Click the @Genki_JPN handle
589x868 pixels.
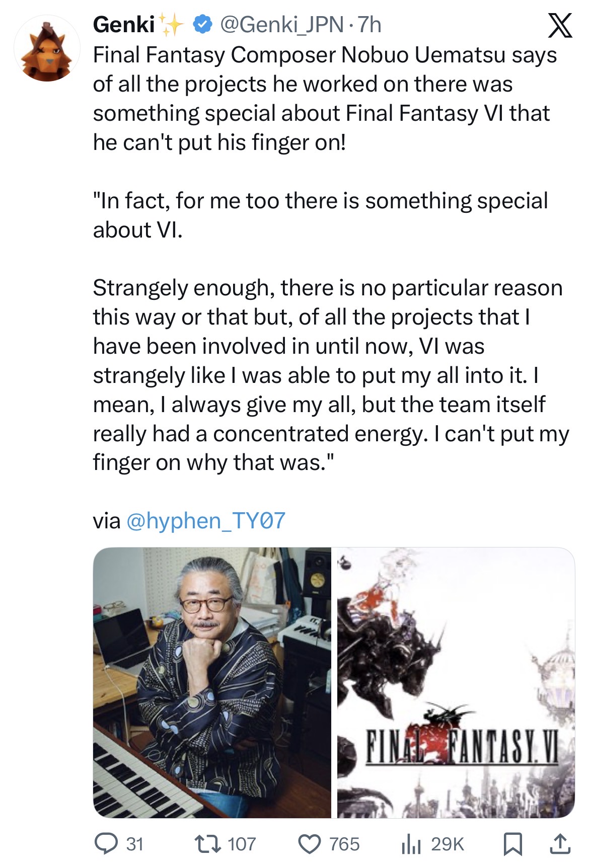click(x=282, y=25)
